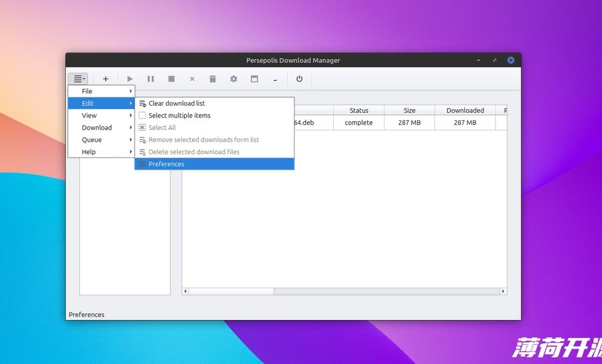Select the 287 MB Downloaded cell
602x364 pixels.
tap(466, 123)
